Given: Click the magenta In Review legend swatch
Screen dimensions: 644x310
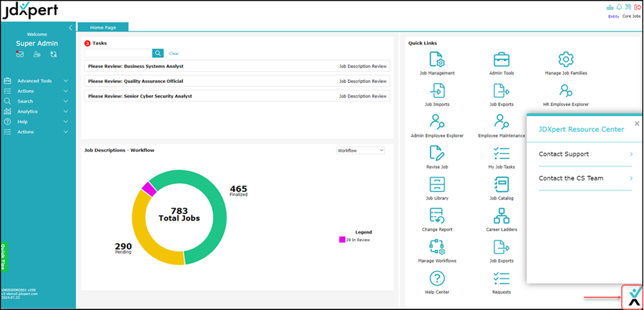Looking at the screenshot, I should point(342,240).
